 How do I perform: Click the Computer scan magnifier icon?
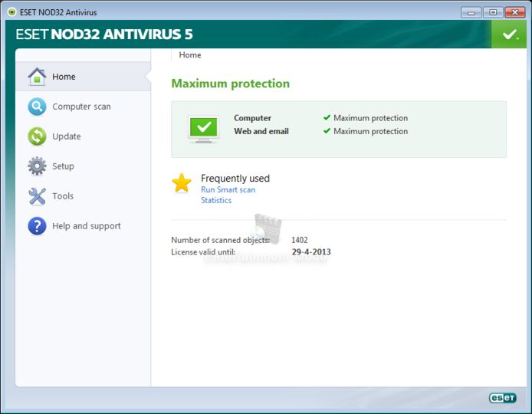(x=37, y=107)
